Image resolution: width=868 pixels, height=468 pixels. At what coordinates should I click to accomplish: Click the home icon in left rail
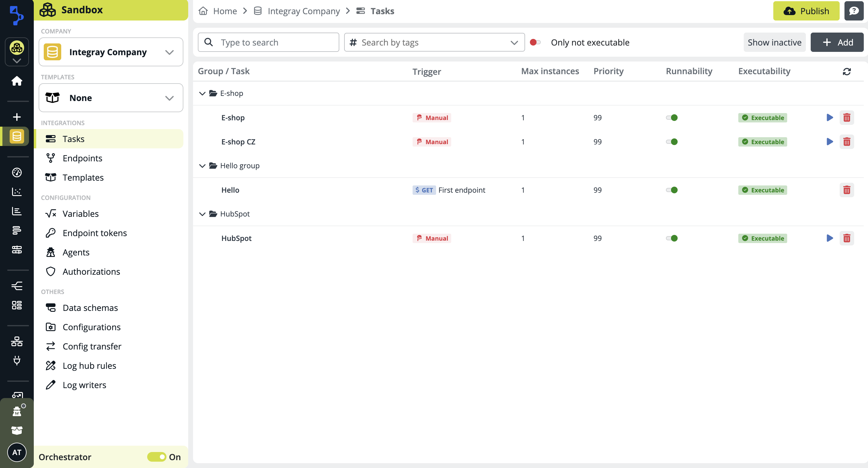[x=17, y=81]
